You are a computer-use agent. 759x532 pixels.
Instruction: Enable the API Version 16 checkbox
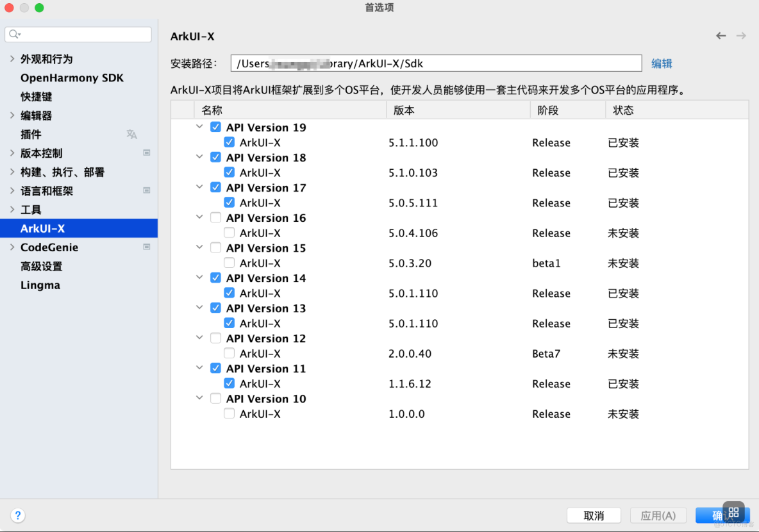(x=215, y=217)
